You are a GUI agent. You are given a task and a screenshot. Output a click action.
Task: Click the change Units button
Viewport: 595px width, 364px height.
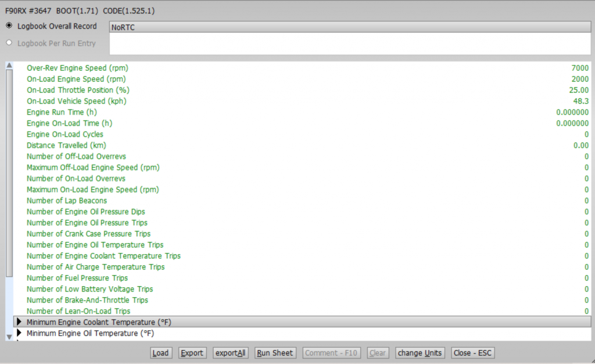pyautogui.click(x=420, y=353)
